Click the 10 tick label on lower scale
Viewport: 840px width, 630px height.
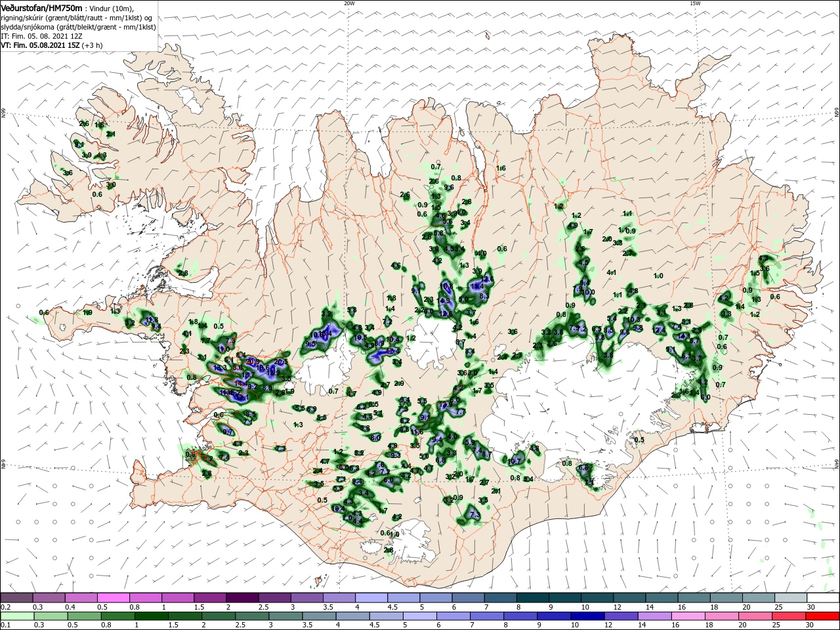point(575,625)
